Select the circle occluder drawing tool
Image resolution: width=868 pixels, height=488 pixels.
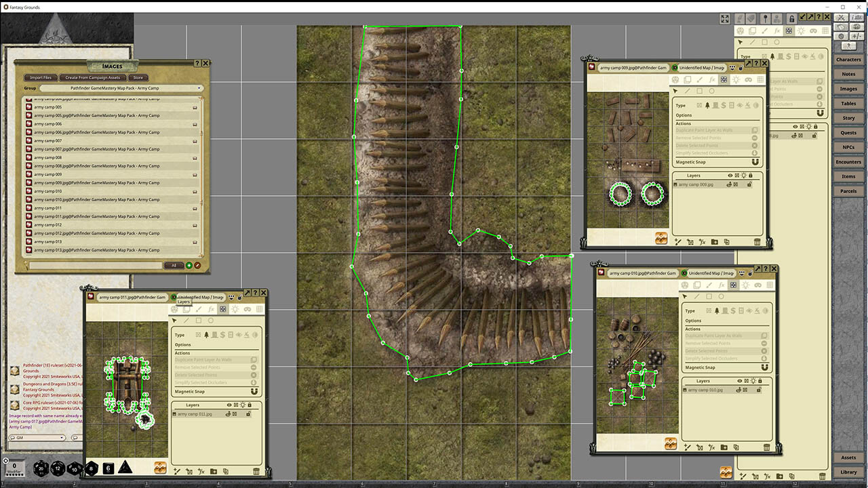[210, 320]
